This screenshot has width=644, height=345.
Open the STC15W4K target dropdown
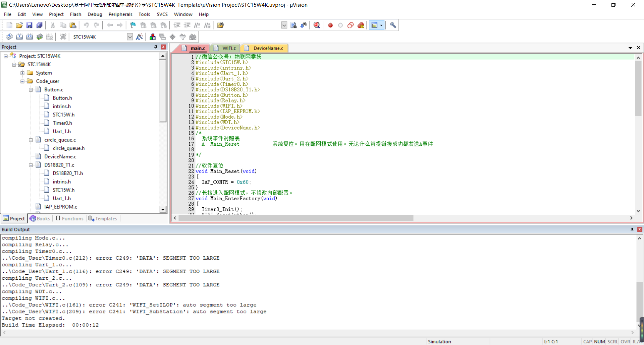pos(130,37)
